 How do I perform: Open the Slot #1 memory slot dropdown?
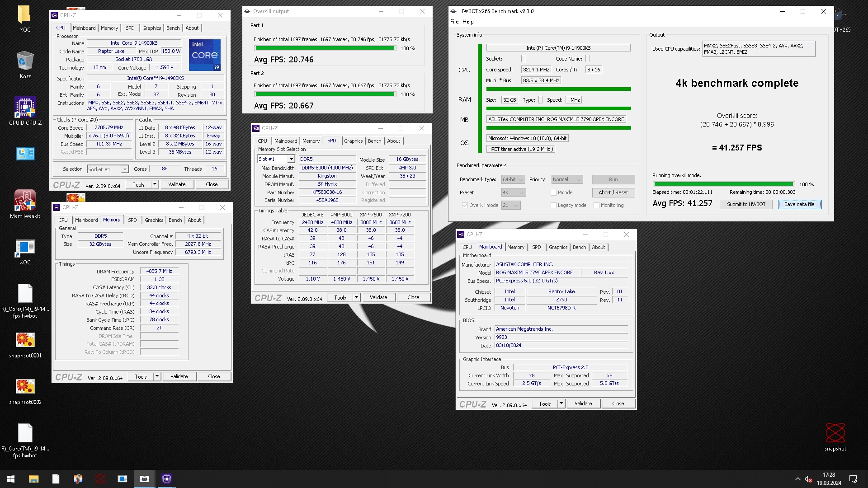pos(276,159)
